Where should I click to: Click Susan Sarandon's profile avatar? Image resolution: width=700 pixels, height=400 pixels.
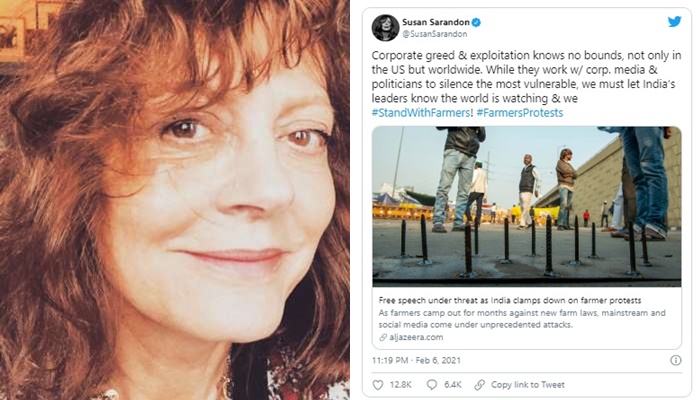click(385, 27)
